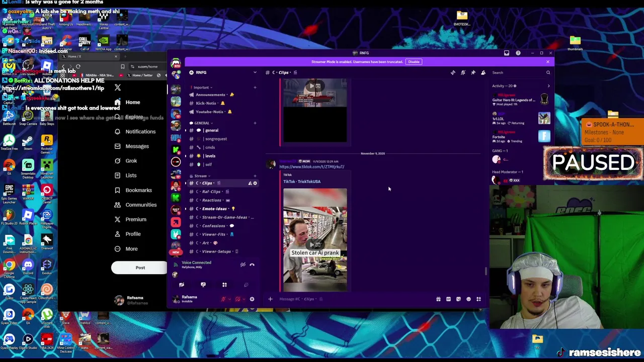
Task: Open the Reactions channel
Action: click(x=223, y=200)
